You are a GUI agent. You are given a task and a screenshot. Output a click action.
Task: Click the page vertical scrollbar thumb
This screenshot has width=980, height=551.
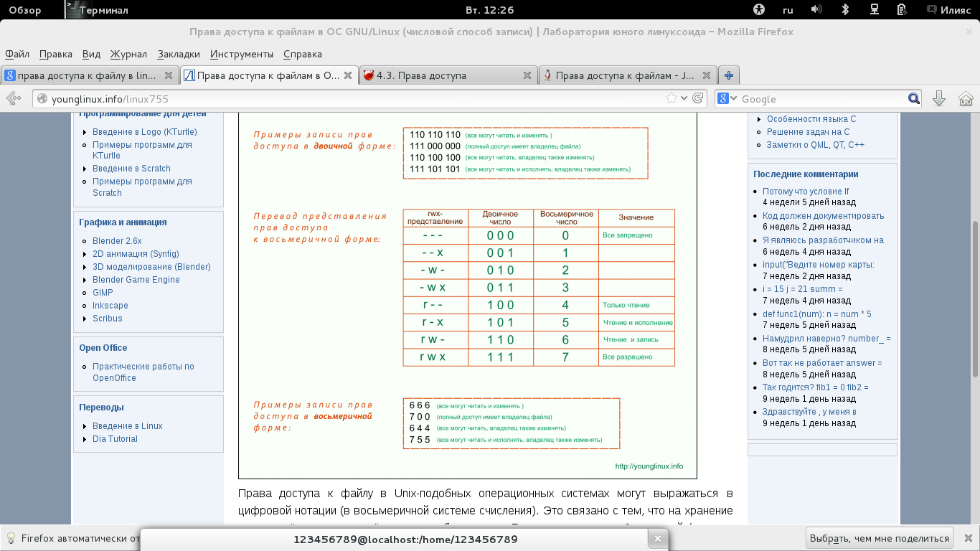pos(975,298)
